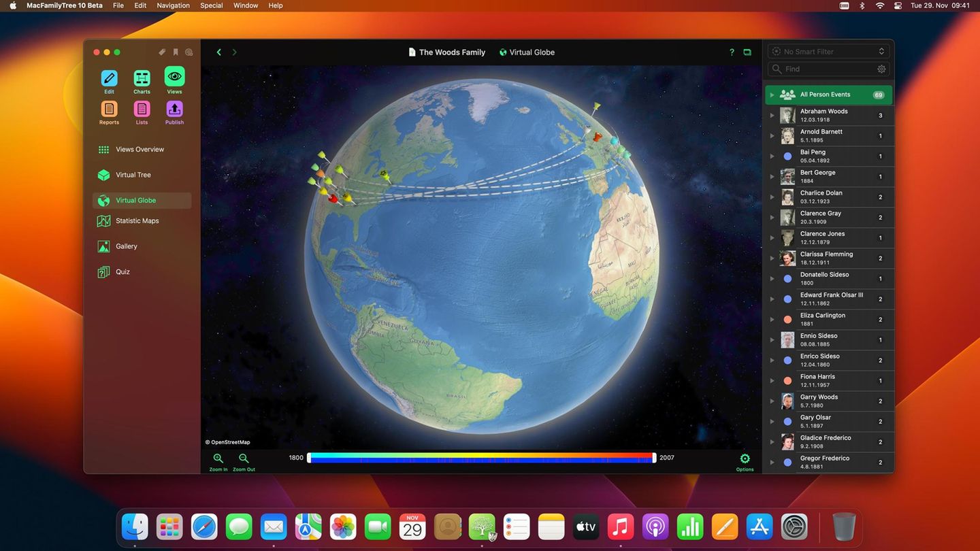Navigate back with the left arrow
This screenshot has height=551, width=980.
[218, 52]
